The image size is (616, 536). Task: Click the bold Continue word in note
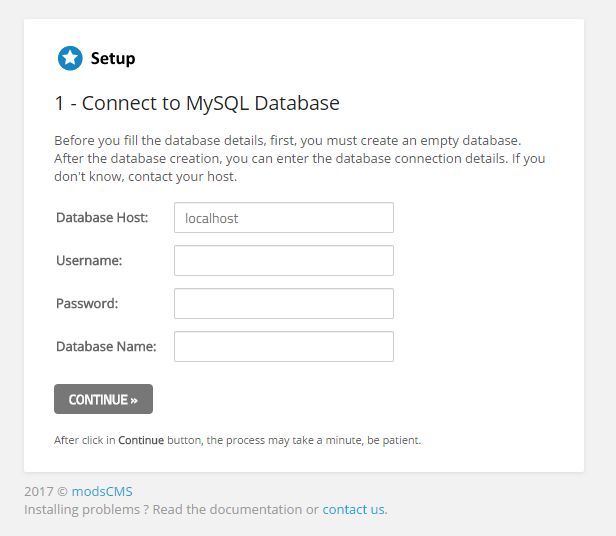coord(141,440)
